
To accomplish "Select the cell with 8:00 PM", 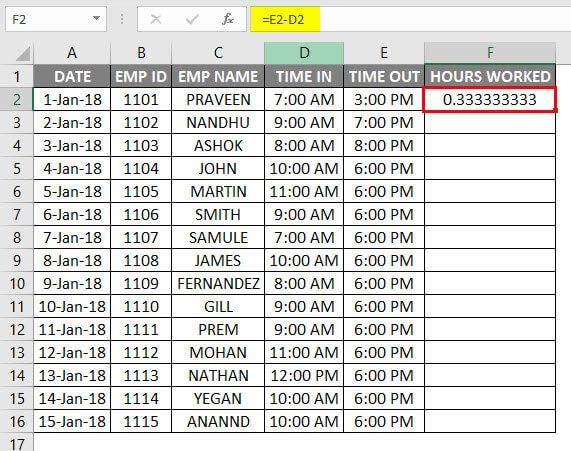I will point(384,145).
